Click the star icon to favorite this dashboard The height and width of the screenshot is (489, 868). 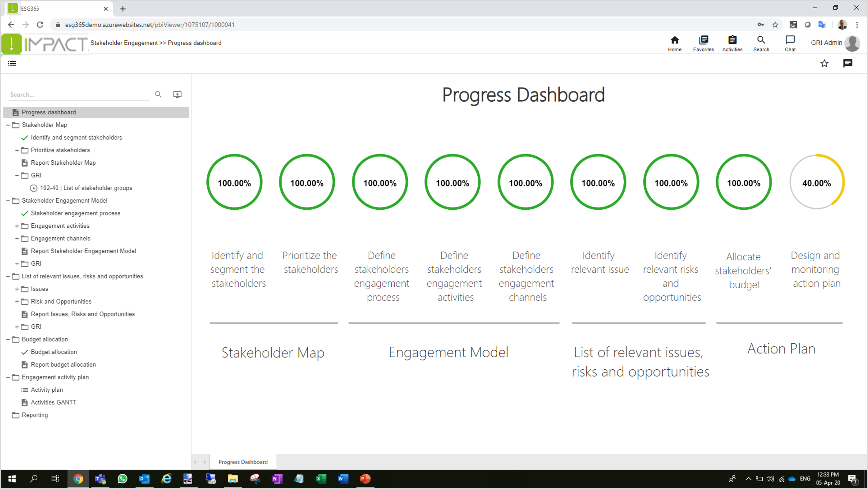[x=825, y=63]
